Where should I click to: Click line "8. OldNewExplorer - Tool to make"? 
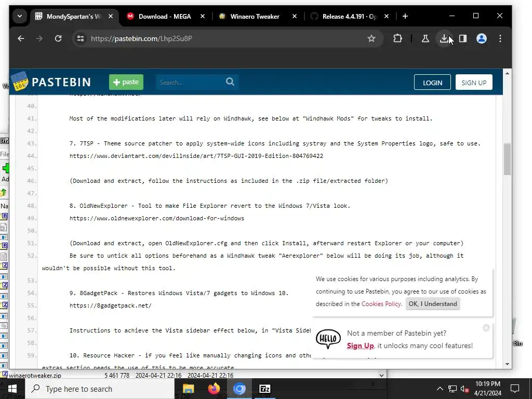point(210,206)
